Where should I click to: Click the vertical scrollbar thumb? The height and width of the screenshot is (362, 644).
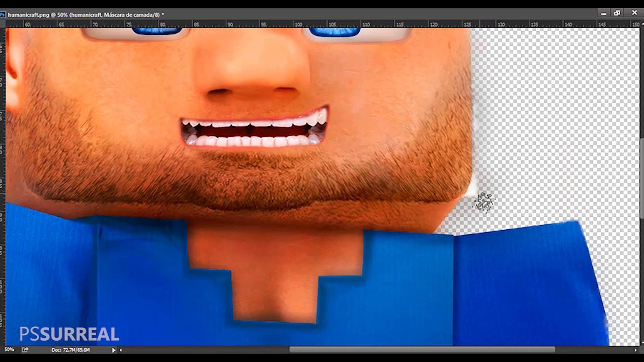click(x=641, y=178)
